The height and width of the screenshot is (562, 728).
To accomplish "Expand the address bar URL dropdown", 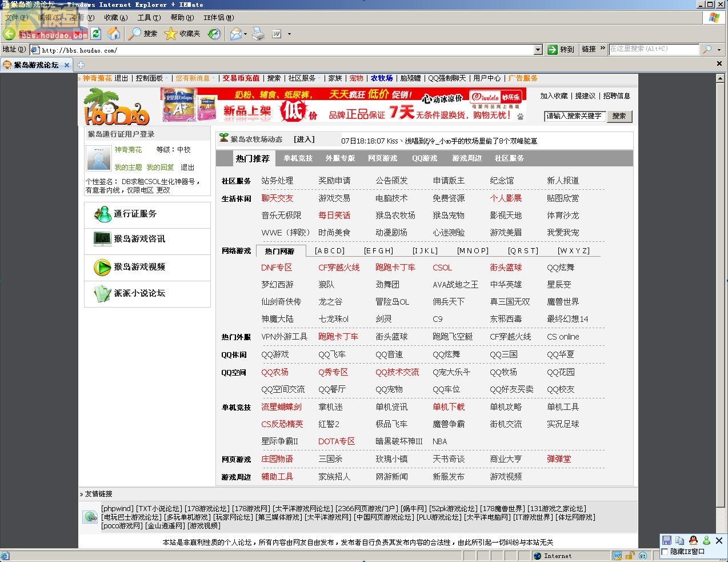I will pos(538,50).
